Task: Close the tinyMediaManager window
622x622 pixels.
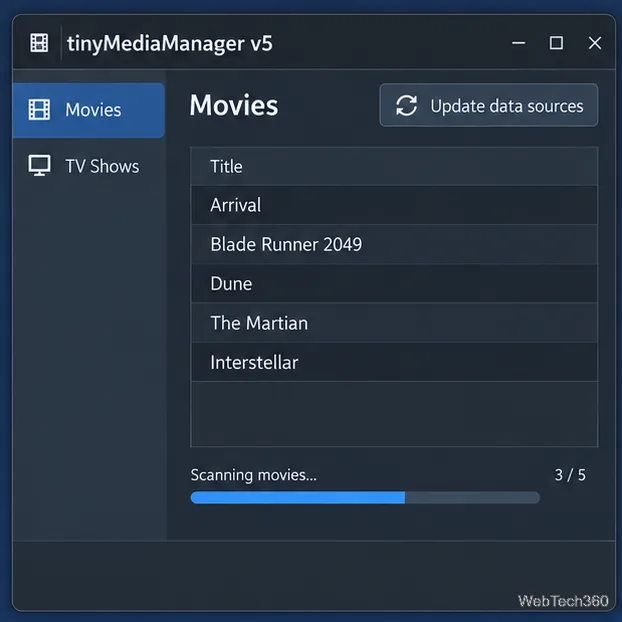Action: tap(595, 43)
